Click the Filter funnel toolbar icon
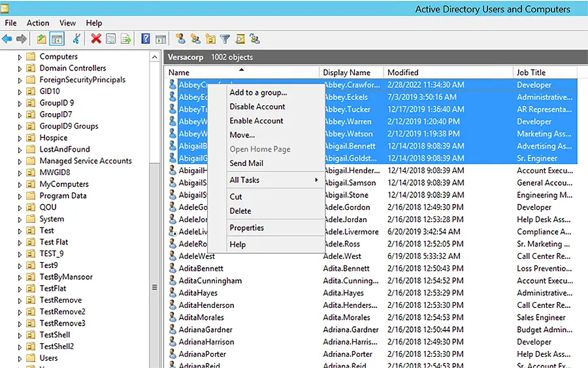588x368 pixels. click(225, 39)
